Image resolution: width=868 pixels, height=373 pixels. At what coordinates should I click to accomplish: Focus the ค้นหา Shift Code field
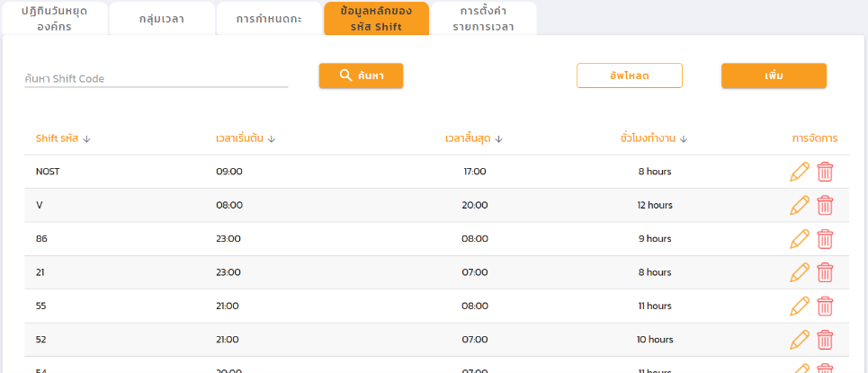(x=156, y=79)
